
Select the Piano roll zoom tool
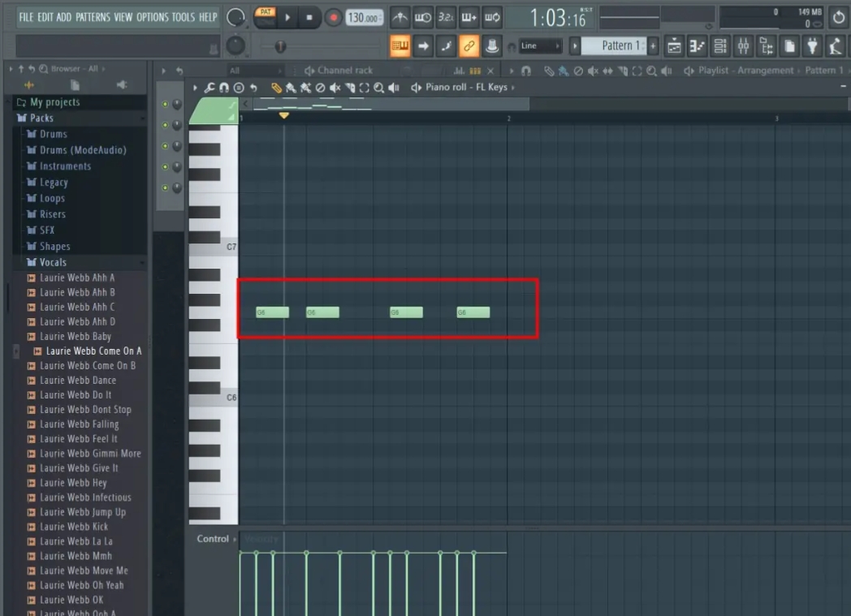(x=378, y=87)
